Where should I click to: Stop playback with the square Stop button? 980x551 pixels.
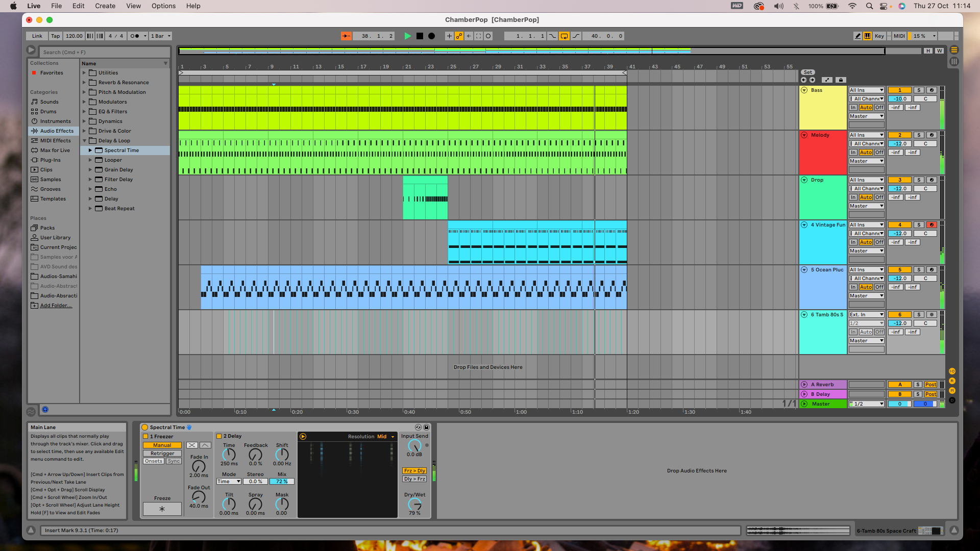pyautogui.click(x=420, y=36)
